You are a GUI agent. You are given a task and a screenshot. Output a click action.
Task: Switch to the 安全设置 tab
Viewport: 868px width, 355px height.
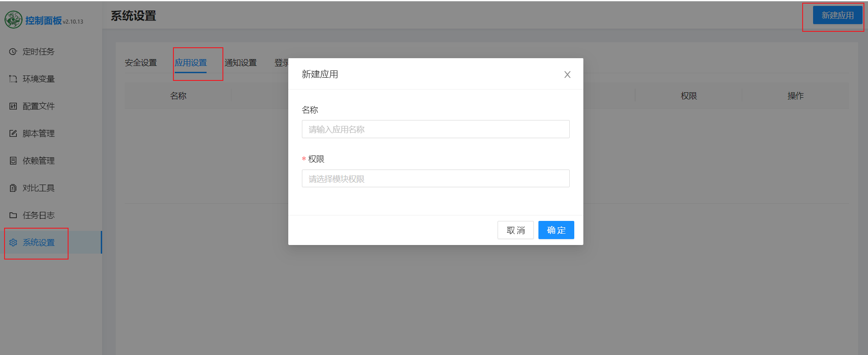141,63
